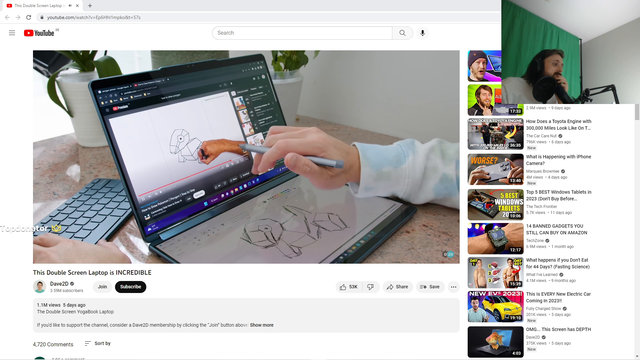Dislike the video with thumbs down
This screenshot has width=640, height=360.
click(x=371, y=287)
